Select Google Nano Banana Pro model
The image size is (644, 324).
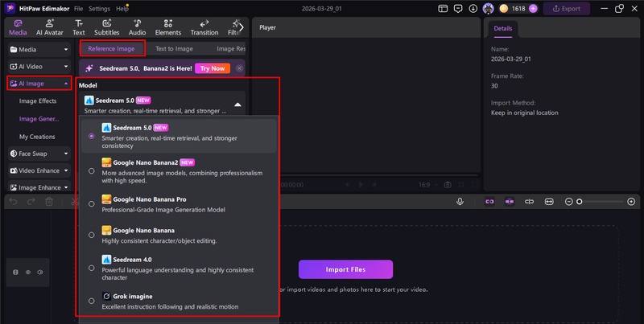coord(91,203)
